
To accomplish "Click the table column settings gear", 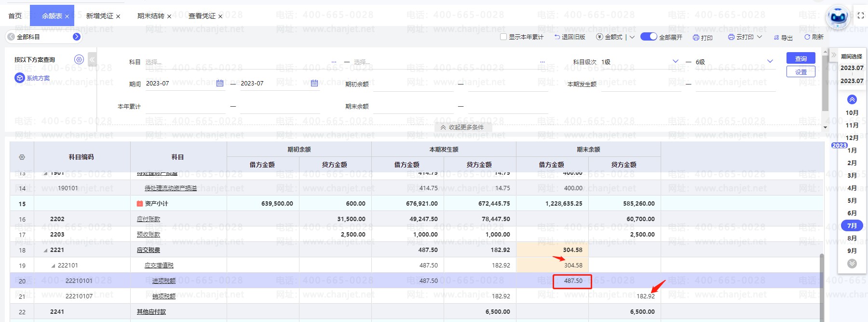I will [22, 157].
